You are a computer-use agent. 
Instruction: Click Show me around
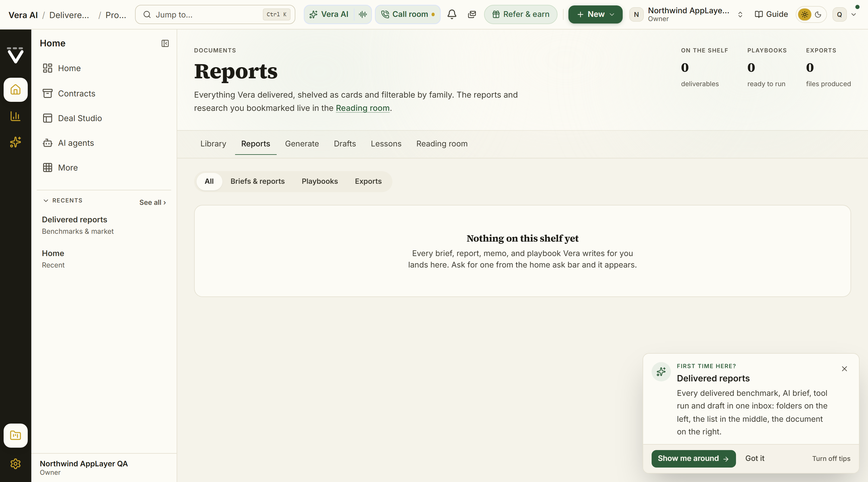(693, 459)
